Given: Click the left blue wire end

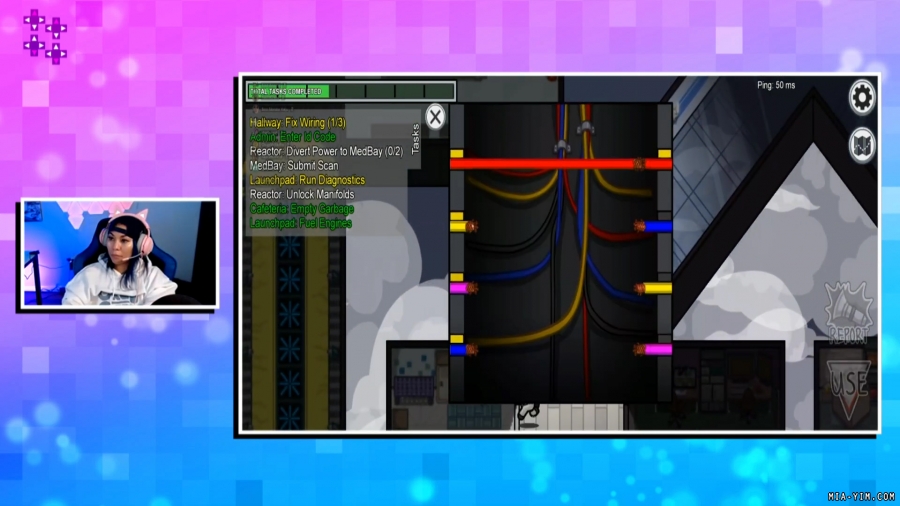Looking at the screenshot, I should 461,350.
